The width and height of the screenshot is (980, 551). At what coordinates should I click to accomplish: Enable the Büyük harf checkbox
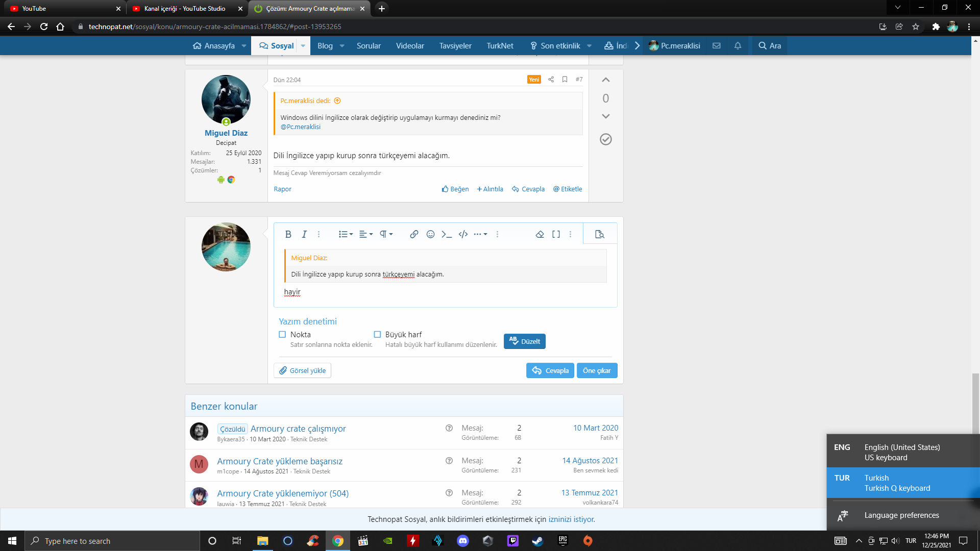377,335
